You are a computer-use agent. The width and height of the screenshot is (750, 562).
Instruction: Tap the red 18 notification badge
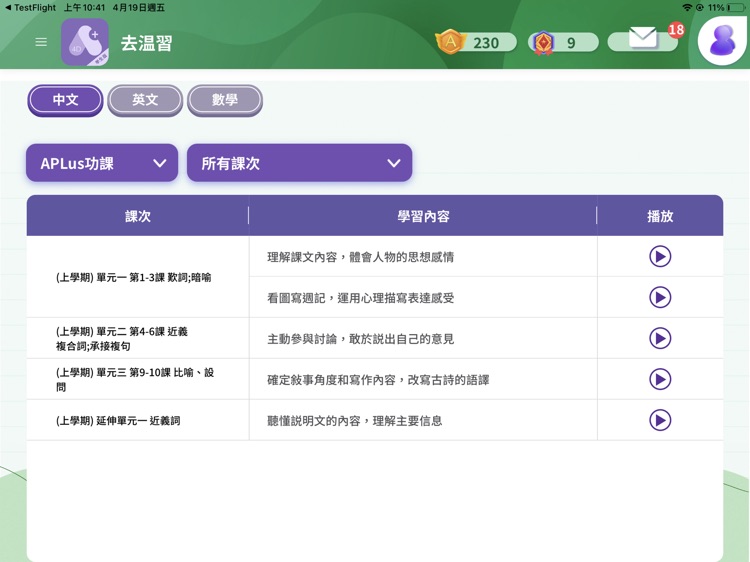click(676, 30)
